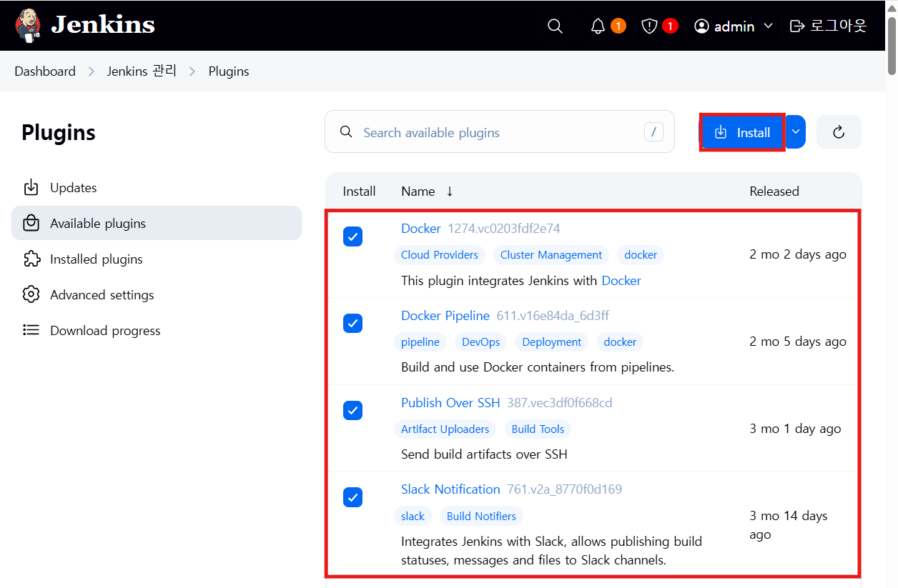The width and height of the screenshot is (898, 588).
Task: Filter by DevOps tag
Action: tap(481, 342)
